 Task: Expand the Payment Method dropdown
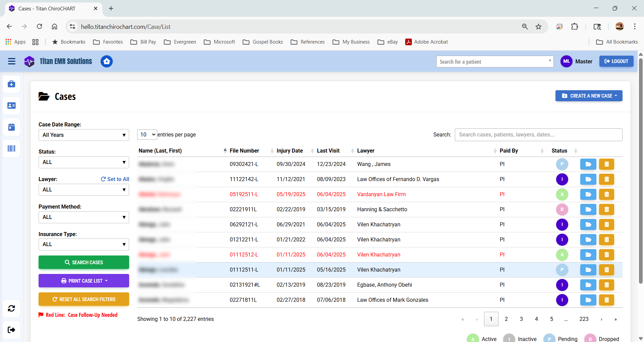click(x=84, y=217)
